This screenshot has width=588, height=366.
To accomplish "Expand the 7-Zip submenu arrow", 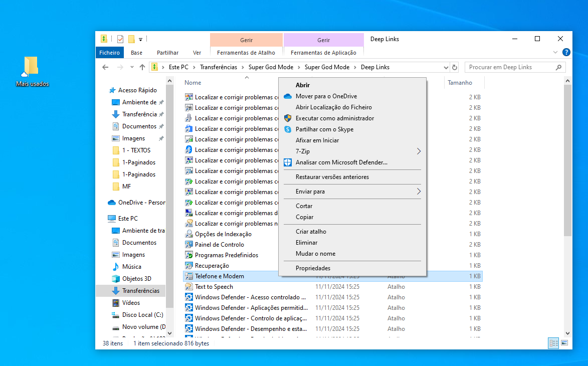I will 419,151.
